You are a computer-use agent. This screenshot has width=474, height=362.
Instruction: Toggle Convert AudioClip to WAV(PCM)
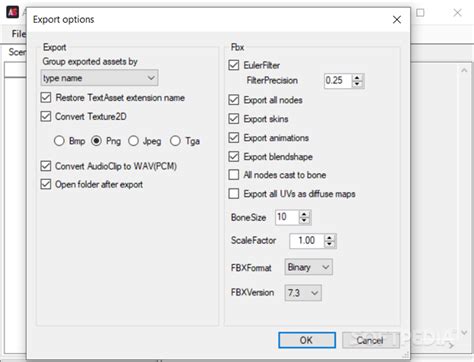click(x=46, y=166)
